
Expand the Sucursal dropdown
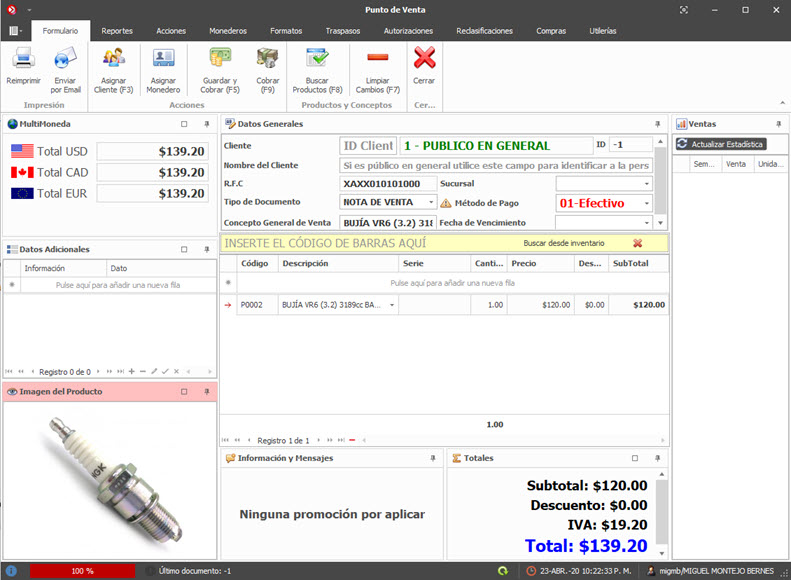[647, 184]
